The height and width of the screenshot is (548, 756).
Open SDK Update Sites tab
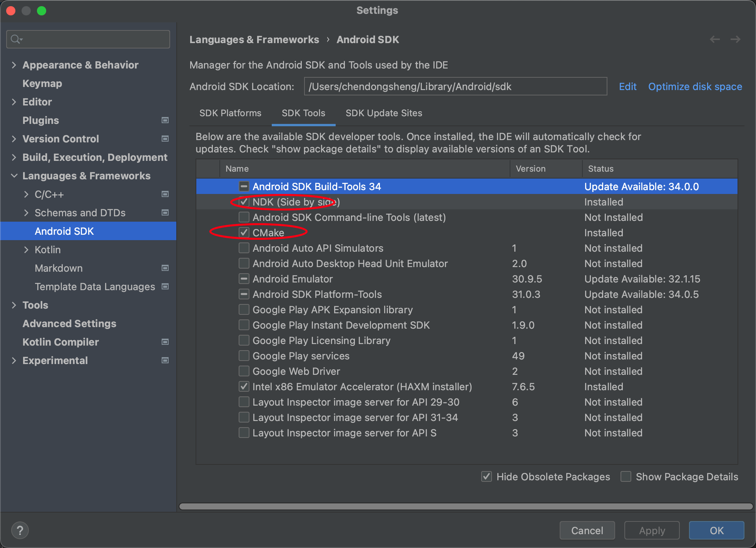(384, 113)
